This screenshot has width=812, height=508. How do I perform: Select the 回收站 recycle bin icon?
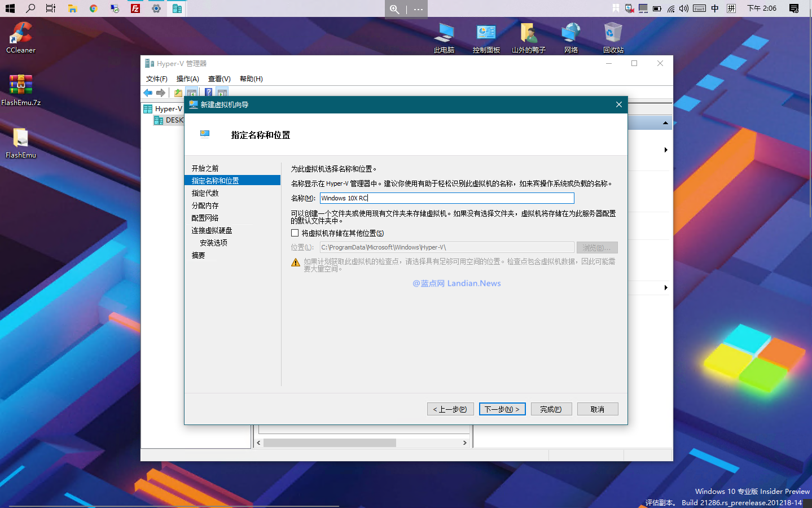[x=613, y=38]
